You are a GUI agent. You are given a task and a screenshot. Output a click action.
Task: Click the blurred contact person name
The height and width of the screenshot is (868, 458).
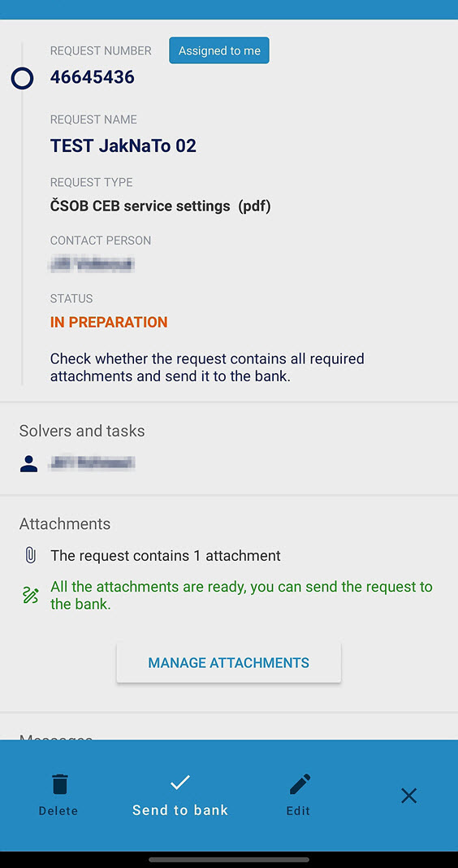pos(92,264)
